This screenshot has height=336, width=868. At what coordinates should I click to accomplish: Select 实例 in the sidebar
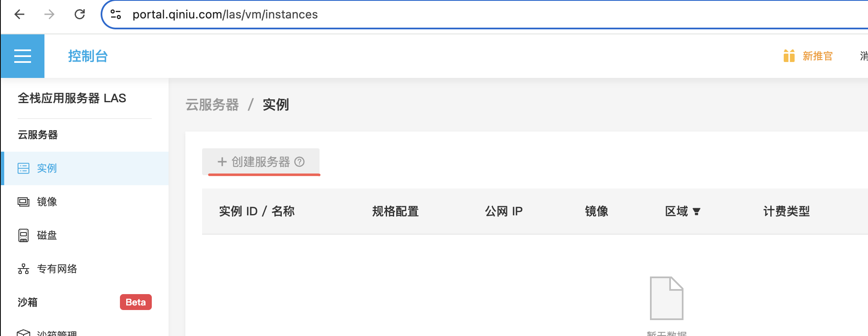pyautogui.click(x=85, y=168)
